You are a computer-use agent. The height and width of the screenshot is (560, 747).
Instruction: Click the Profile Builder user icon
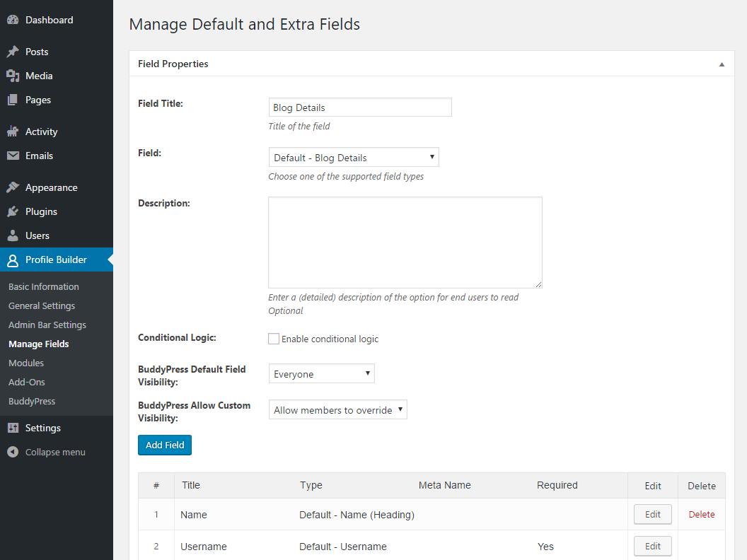[x=13, y=260]
